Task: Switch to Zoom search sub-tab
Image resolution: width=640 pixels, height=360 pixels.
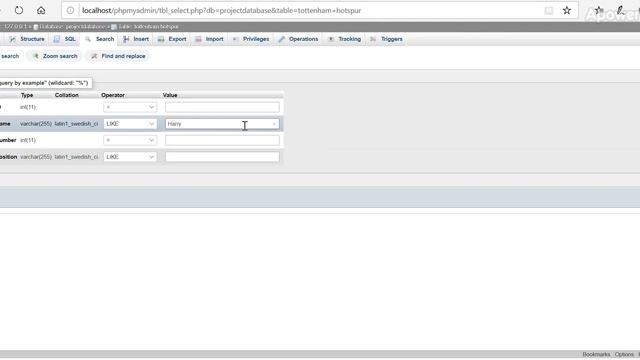Action: click(55, 56)
